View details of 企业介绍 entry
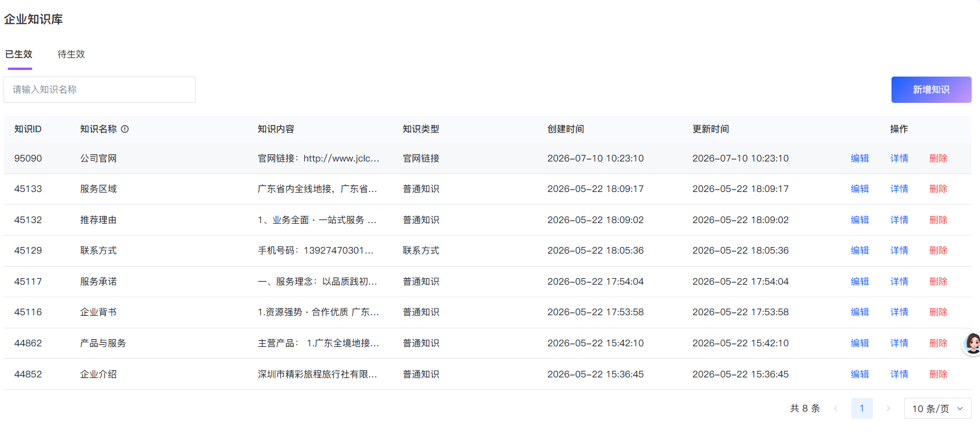 [x=899, y=374]
